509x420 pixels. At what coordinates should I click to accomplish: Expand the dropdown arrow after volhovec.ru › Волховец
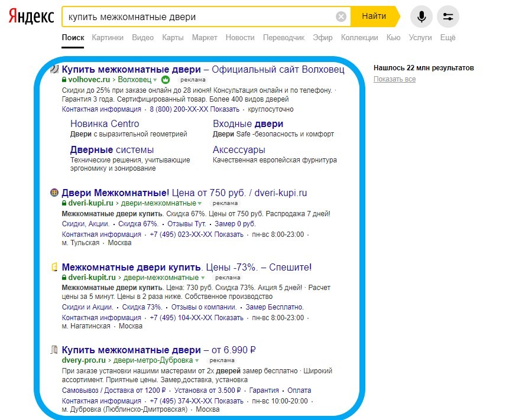155,80
